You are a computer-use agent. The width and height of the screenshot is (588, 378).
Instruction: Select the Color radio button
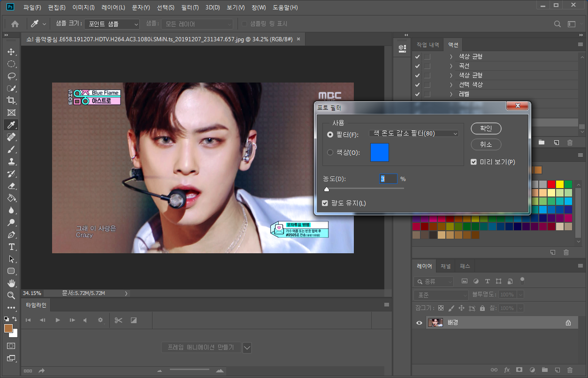click(x=330, y=152)
